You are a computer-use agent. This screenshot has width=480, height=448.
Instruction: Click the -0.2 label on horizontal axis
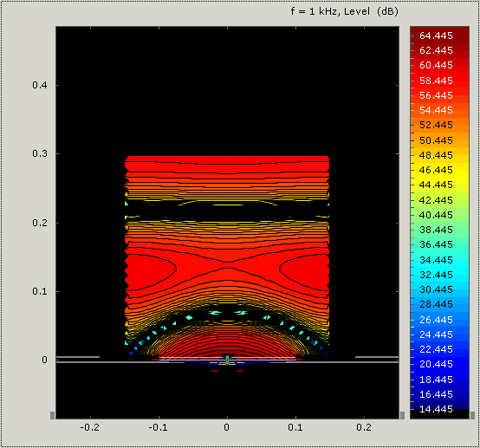90,427
